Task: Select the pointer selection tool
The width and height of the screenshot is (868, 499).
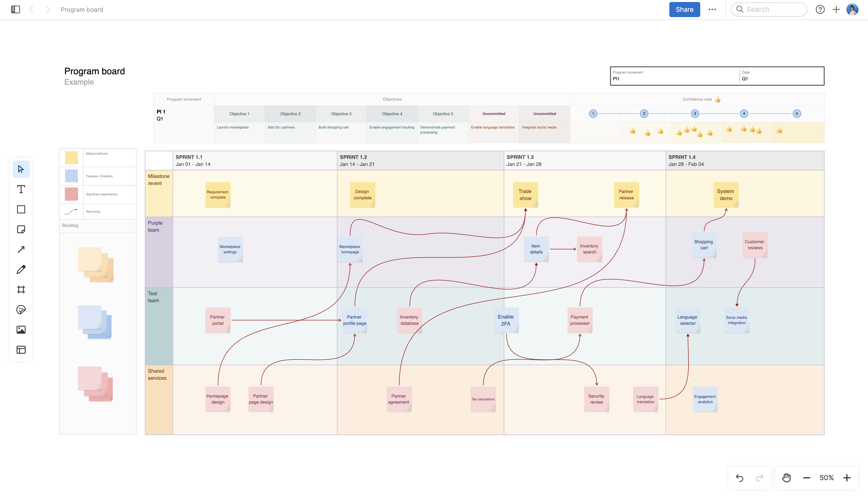Action: point(21,169)
